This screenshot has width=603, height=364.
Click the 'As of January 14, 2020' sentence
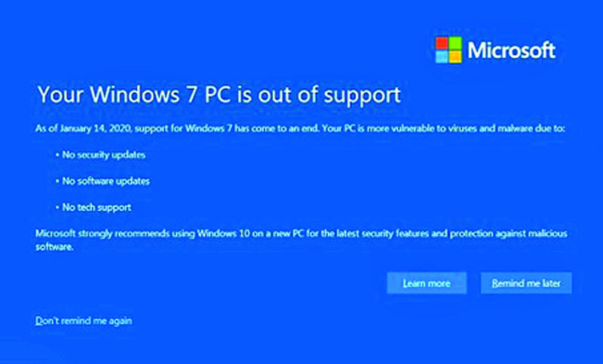[300, 128]
